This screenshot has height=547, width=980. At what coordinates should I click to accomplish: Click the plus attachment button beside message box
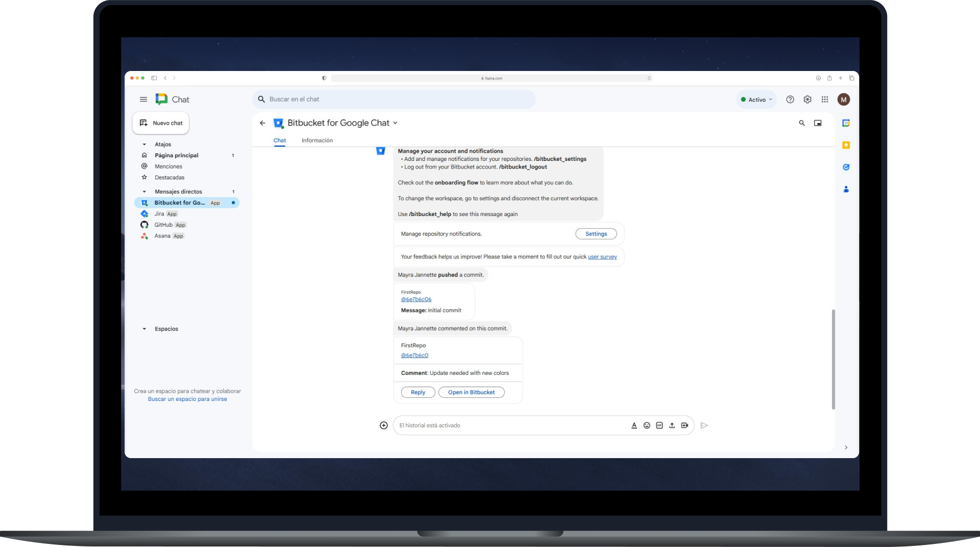[x=384, y=425]
